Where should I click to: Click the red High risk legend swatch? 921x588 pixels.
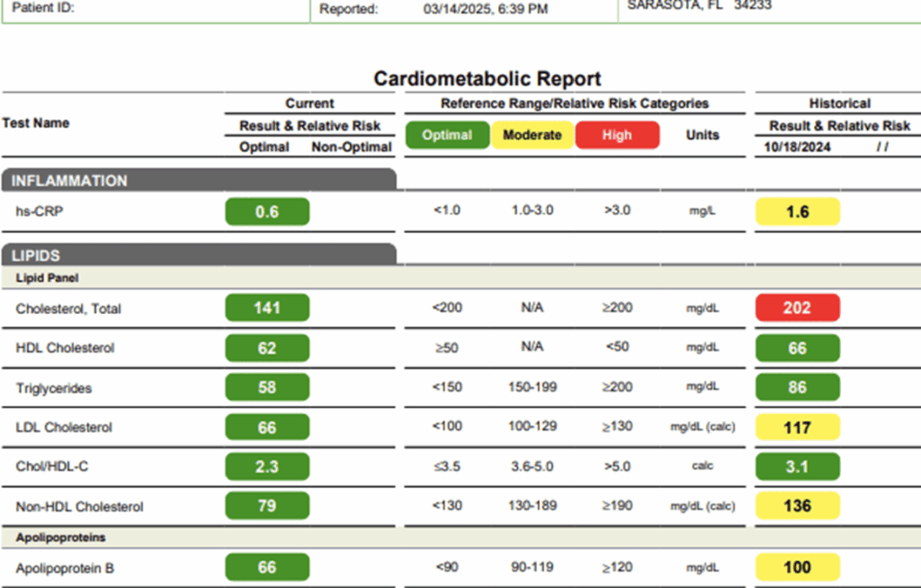617,135
